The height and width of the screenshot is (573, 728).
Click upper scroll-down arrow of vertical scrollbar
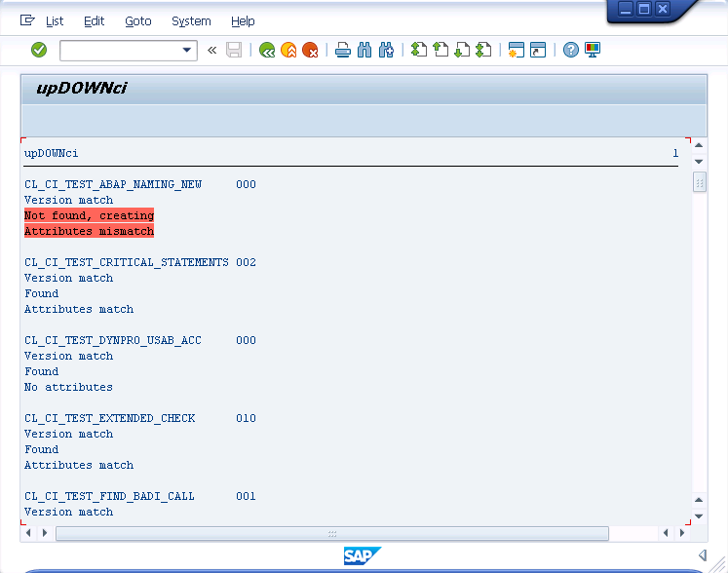[x=699, y=162]
